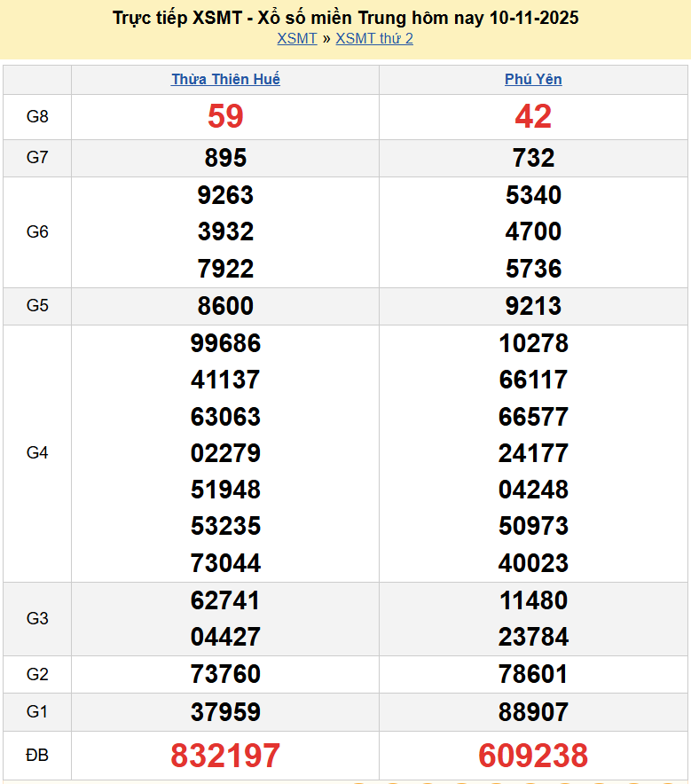The height and width of the screenshot is (784, 691).
Task: Select the G5 number 9213
Action: pyautogui.click(x=533, y=306)
